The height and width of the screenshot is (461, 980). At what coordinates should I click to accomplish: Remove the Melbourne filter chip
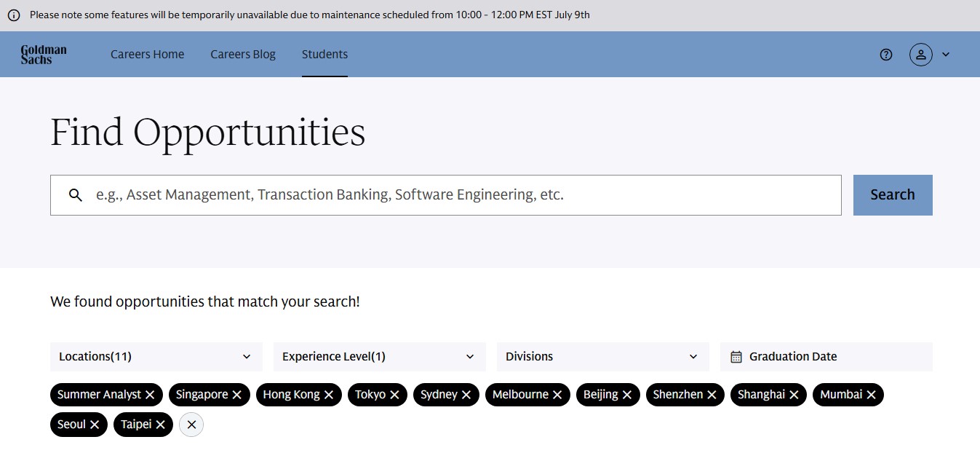coord(557,395)
